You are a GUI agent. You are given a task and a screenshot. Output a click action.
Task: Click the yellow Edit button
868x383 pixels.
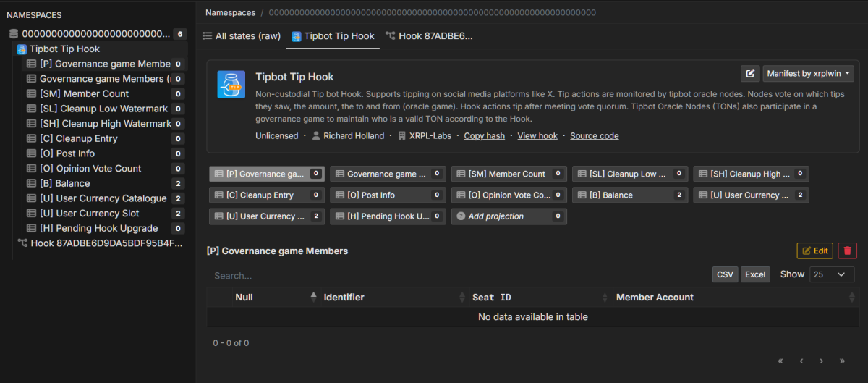(x=814, y=251)
